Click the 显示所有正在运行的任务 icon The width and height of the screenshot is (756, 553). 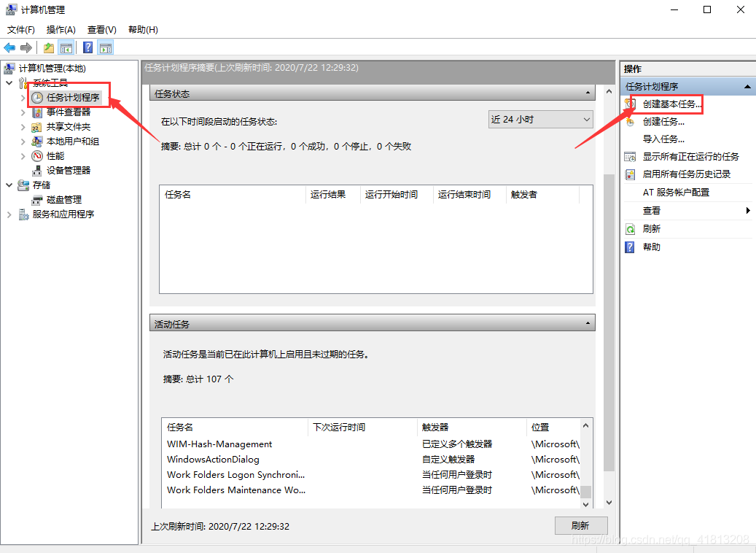pyautogui.click(x=630, y=157)
